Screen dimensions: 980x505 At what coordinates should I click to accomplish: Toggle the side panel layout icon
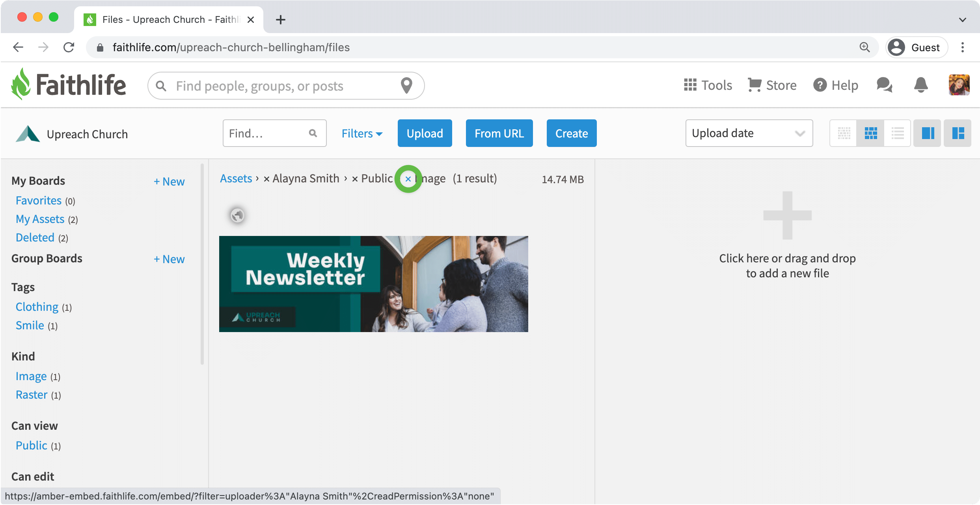pyautogui.click(x=928, y=133)
